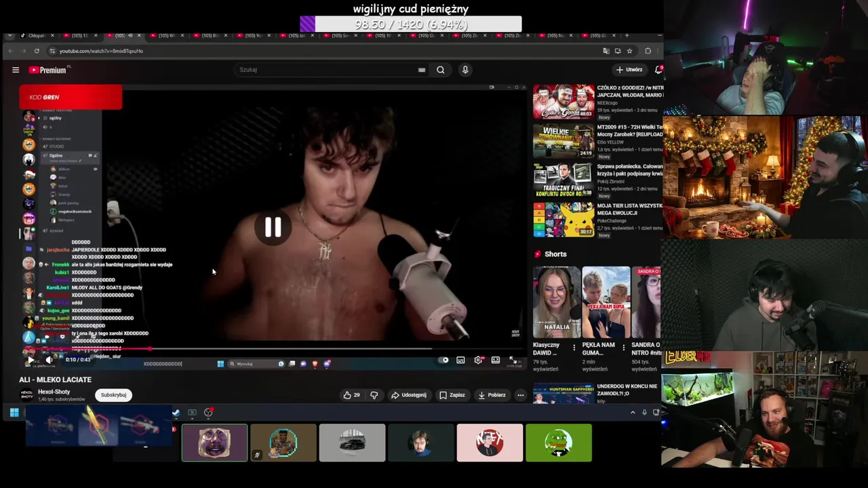
Task: Open YouTube notifications bell
Action: [658, 70]
